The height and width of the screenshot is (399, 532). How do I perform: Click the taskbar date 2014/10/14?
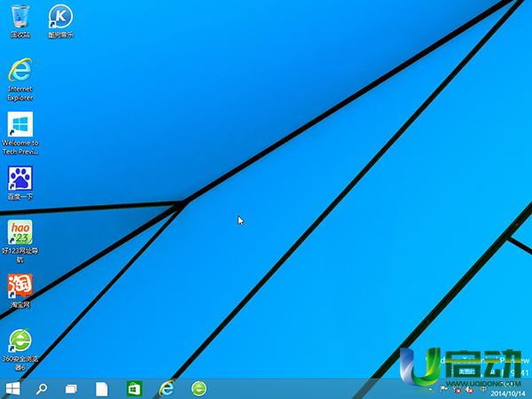tap(508, 393)
